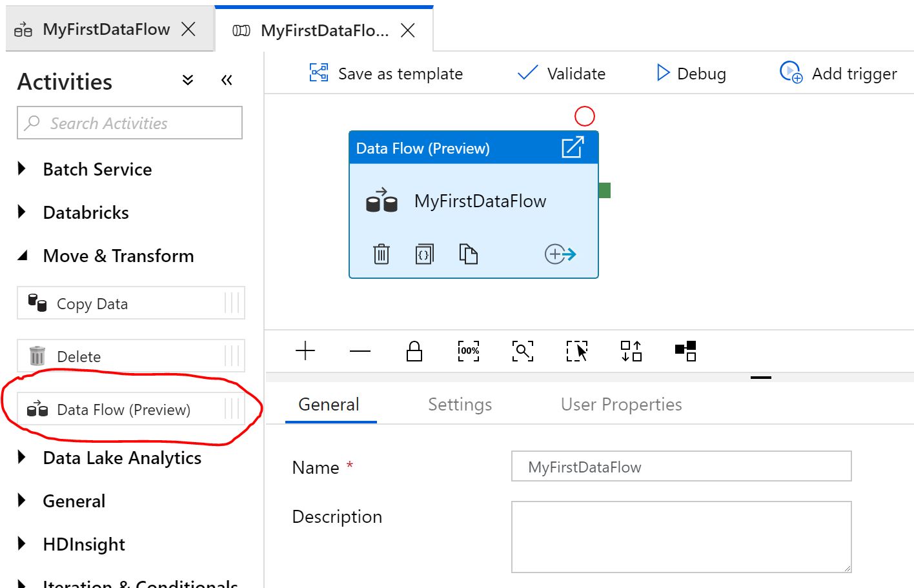Expand the Data Lake Analytics category
Viewport: 914px width, 588px height.
point(23,458)
